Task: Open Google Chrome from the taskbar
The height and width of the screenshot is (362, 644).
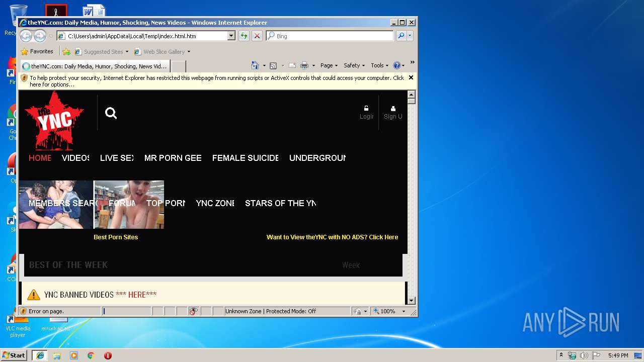Action: tap(91, 355)
